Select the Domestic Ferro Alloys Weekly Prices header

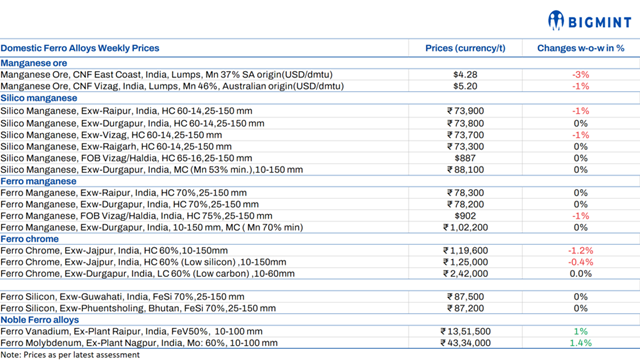point(80,48)
